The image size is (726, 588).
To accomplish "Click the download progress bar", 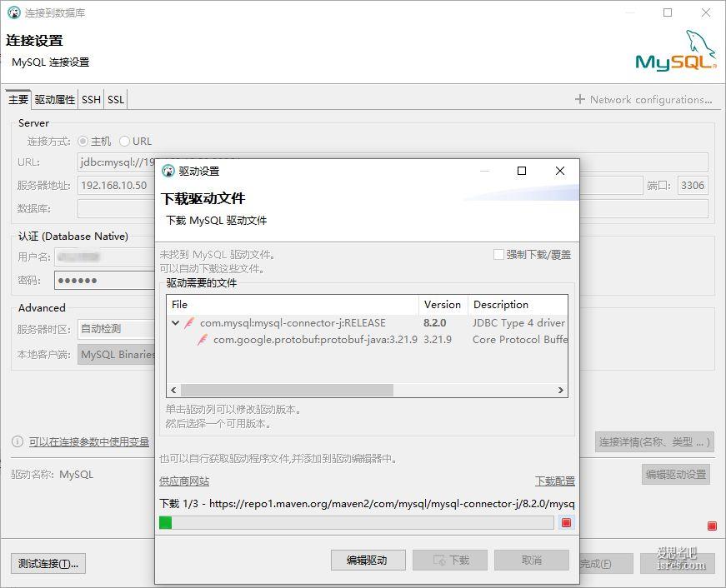I will point(357,523).
